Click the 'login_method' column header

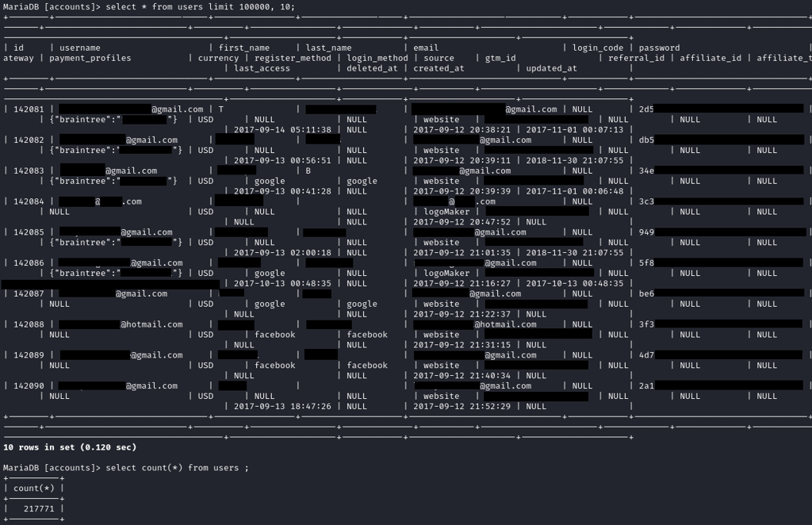(377, 58)
